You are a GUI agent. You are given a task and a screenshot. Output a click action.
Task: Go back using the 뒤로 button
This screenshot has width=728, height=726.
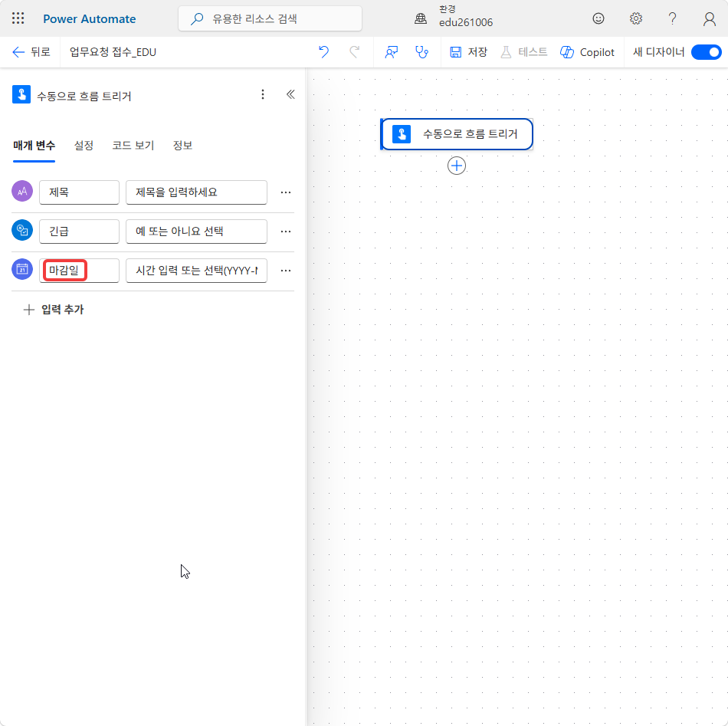point(31,52)
